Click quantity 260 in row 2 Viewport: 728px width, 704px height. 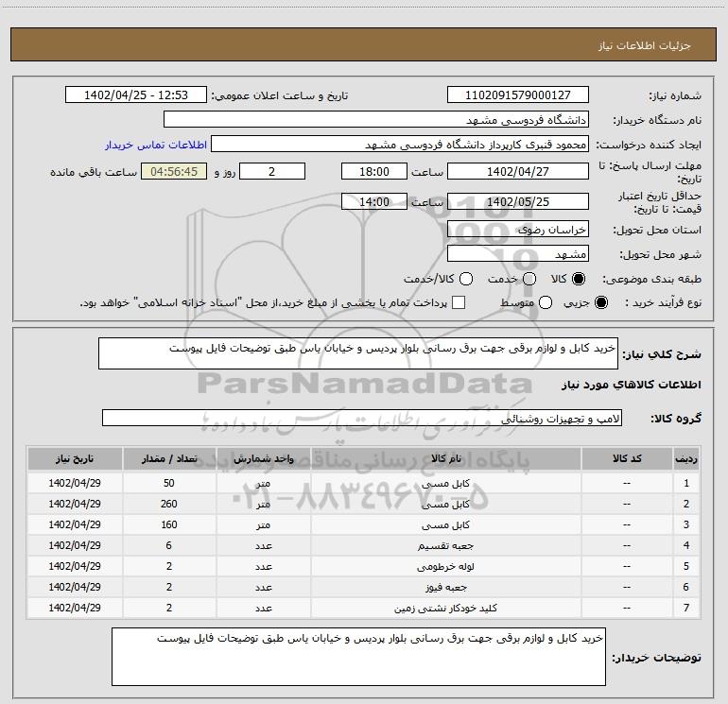click(169, 504)
